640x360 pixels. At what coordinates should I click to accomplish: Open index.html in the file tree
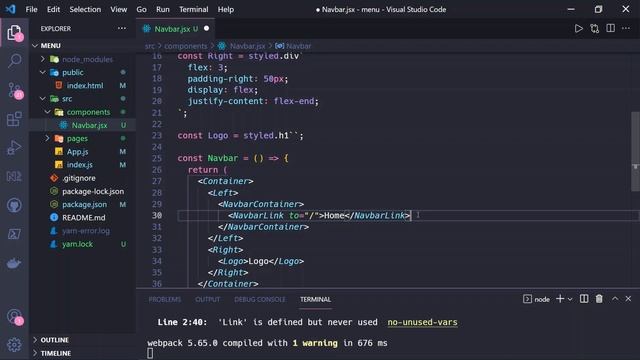pyautogui.click(x=85, y=86)
